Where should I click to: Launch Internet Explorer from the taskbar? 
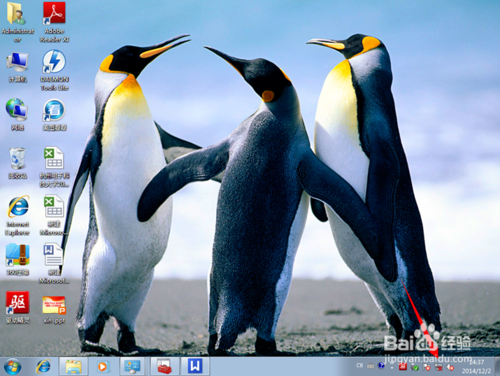click(x=43, y=367)
